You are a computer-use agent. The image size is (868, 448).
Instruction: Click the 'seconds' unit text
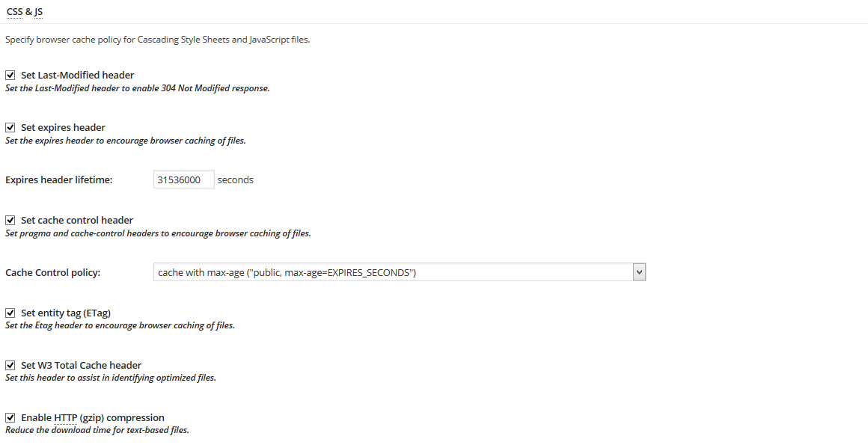tap(235, 179)
